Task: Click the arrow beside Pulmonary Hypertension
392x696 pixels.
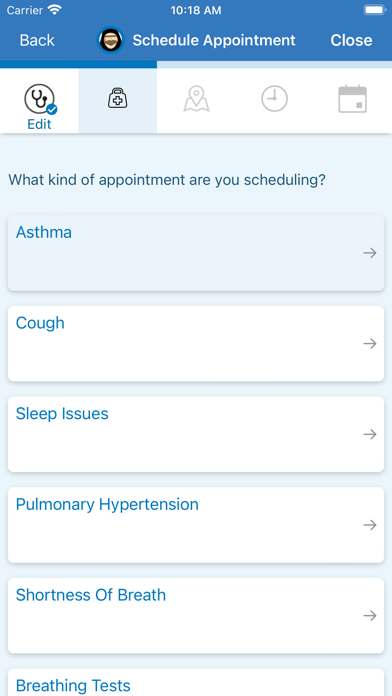Action: (370, 525)
